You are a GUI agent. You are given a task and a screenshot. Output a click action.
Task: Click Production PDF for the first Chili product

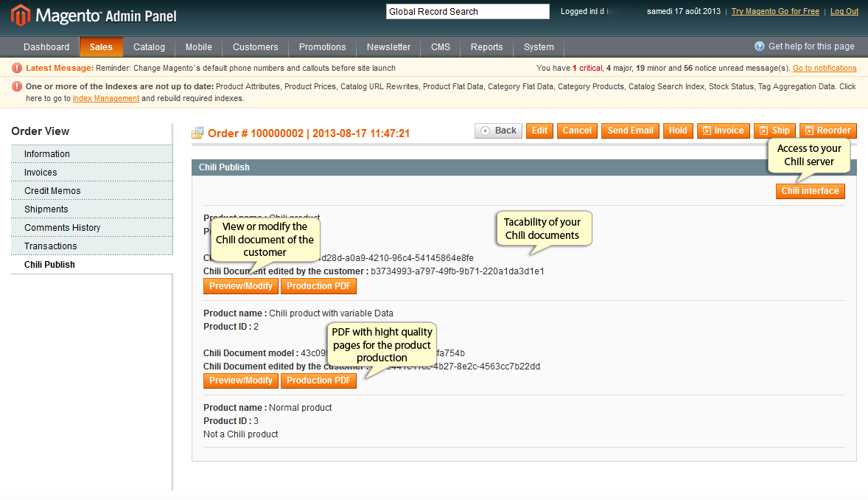pyautogui.click(x=318, y=286)
